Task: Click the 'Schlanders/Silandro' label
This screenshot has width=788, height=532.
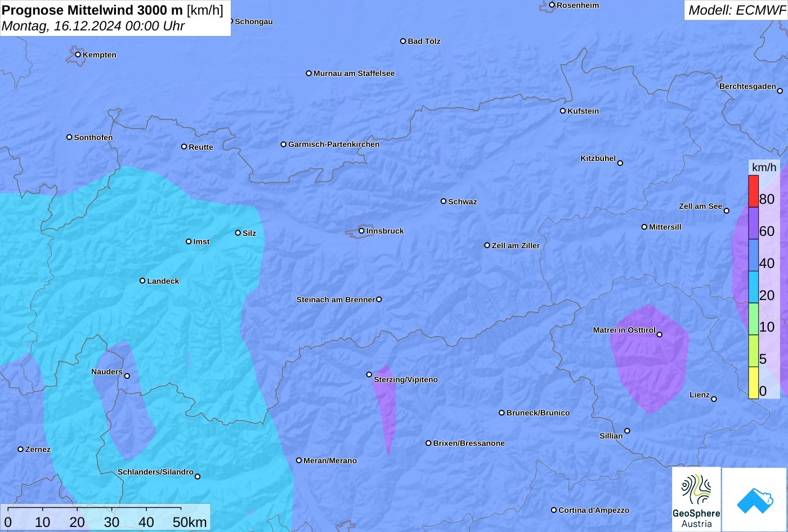Action: 155,472
